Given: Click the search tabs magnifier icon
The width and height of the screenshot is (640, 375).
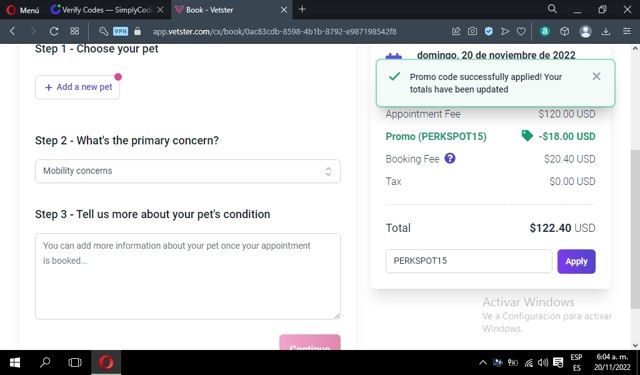Looking at the screenshot, I should pyautogui.click(x=552, y=9).
